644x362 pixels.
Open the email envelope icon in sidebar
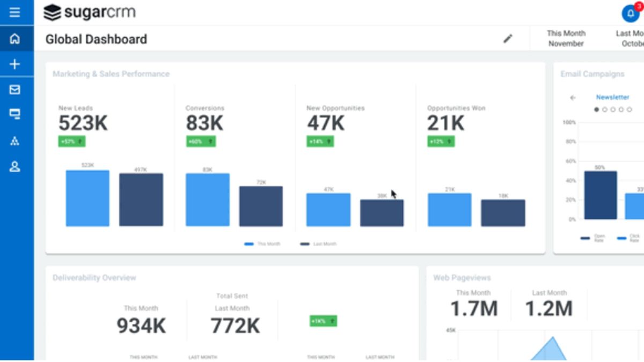pyautogui.click(x=16, y=89)
